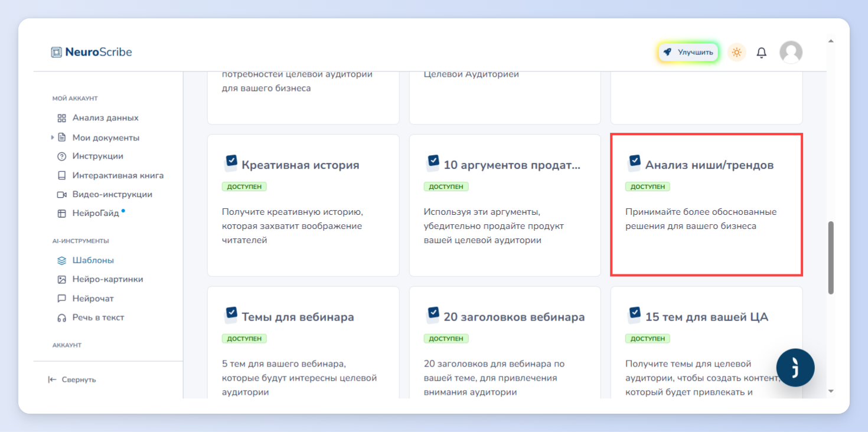Click the scrollbar down arrow
Viewport: 868px width, 432px height.
(x=831, y=391)
